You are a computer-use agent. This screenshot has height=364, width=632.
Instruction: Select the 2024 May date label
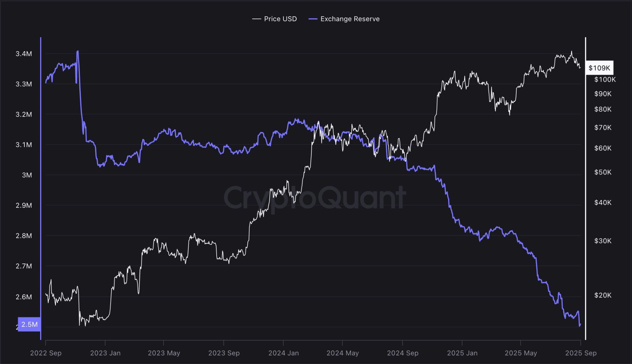tap(343, 353)
